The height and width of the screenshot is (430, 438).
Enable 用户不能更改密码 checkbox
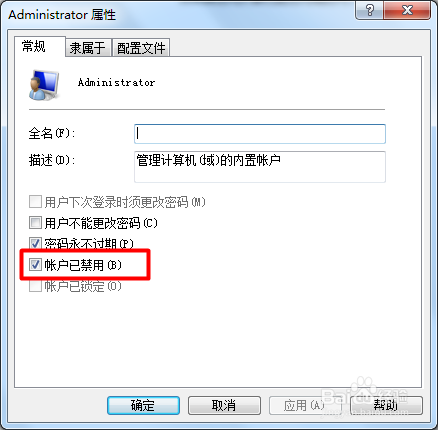35,223
